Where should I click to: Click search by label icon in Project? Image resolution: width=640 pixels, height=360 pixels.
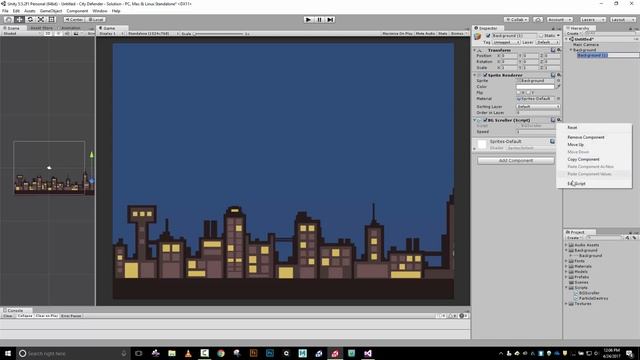pos(634,238)
